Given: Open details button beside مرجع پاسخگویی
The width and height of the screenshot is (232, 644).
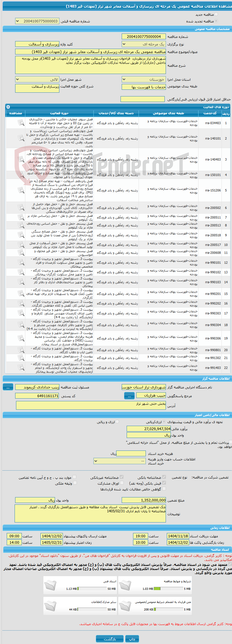Looking at the screenshot, I should 129,396.
